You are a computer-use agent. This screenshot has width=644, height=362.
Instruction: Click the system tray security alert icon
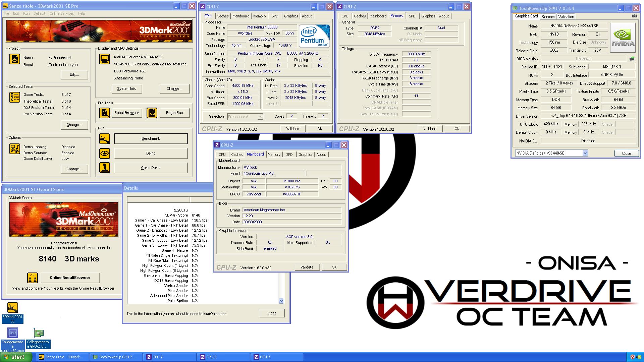point(632,357)
